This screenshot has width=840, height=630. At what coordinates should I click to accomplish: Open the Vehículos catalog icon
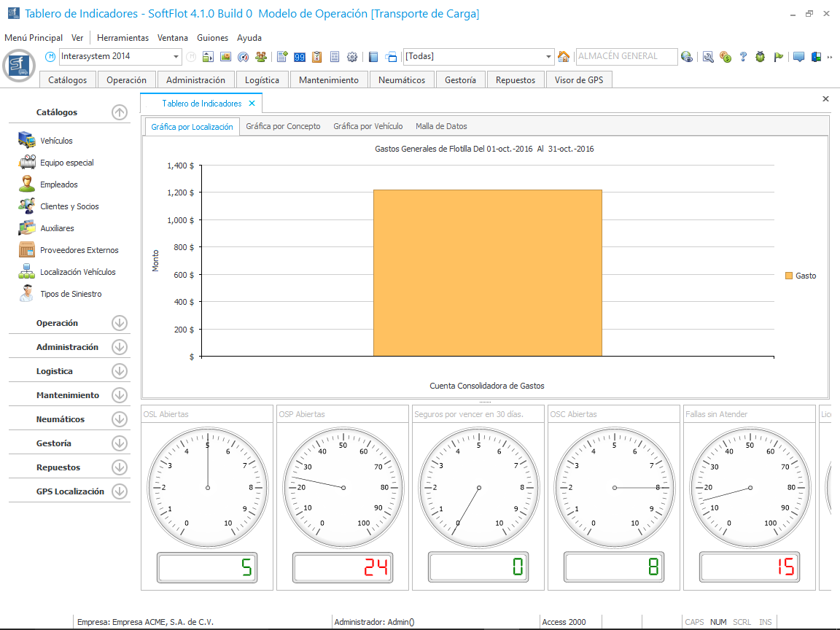click(27, 141)
